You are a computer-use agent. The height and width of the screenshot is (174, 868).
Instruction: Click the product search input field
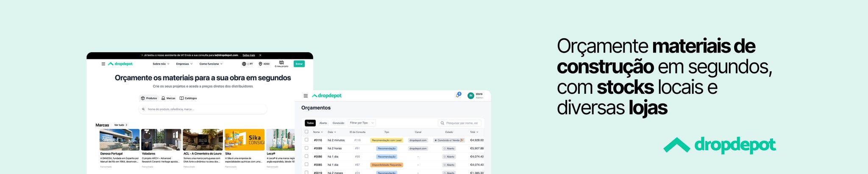tap(203, 109)
